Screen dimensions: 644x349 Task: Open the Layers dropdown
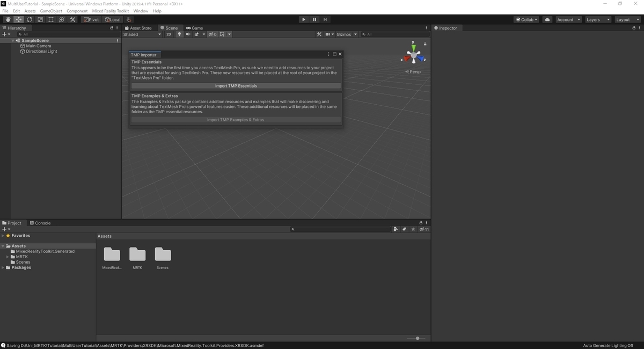598,20
